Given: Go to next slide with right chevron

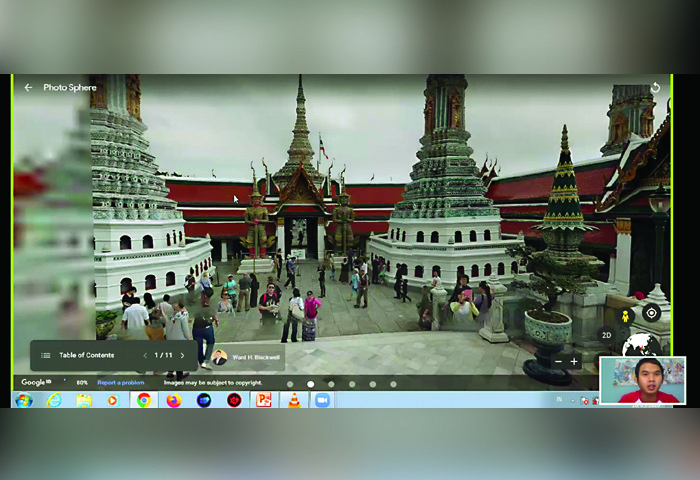Looking at the screenshot, I should pos(182,355).
